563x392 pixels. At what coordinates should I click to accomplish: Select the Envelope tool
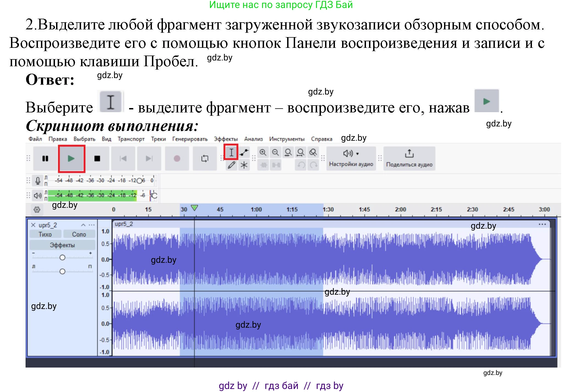tap(244, 151)
